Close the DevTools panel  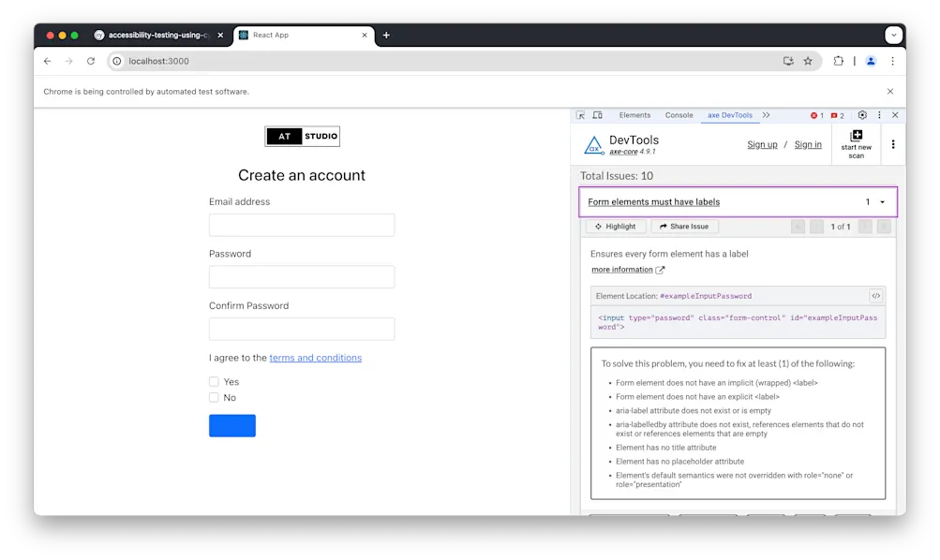[x=895, y=115]
